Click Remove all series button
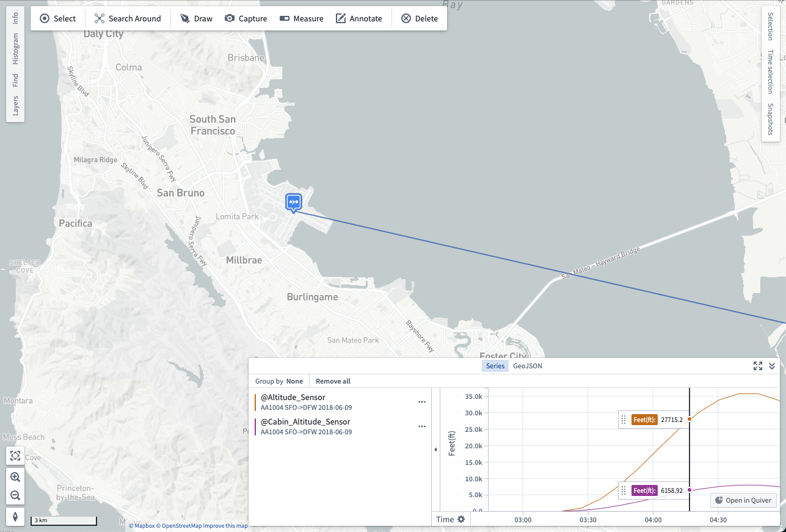 [333, 381]
